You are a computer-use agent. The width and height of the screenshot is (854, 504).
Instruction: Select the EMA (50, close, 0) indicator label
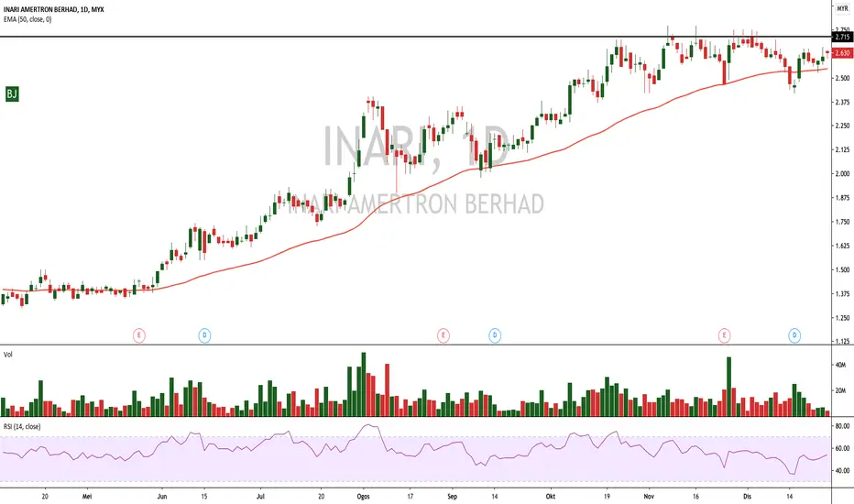tap(27, 19)
